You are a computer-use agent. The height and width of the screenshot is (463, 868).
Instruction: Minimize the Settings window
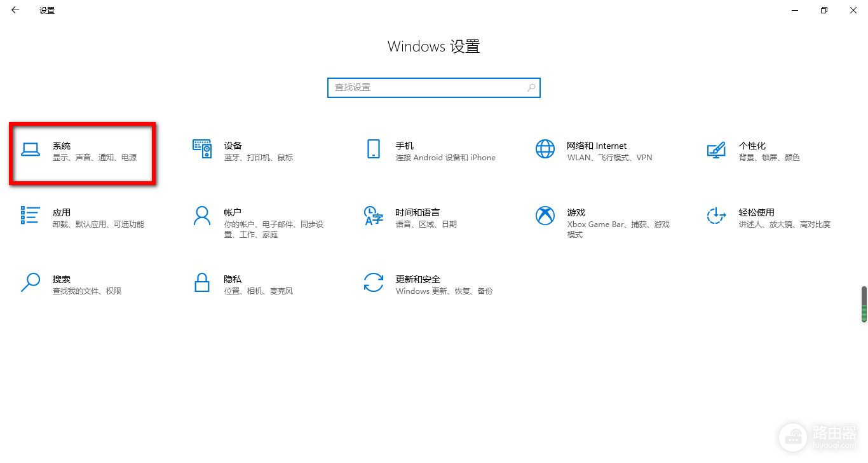[x=795, y=10]
